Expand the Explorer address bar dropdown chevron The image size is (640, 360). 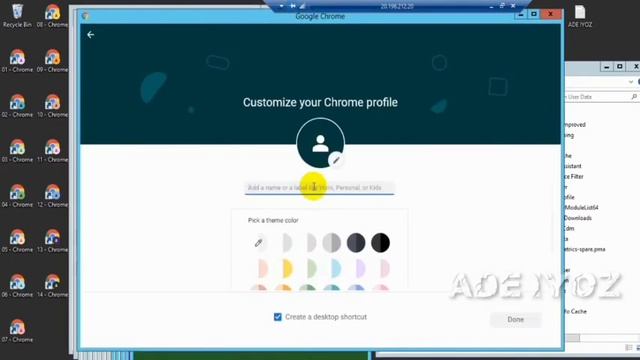[631, 82]
